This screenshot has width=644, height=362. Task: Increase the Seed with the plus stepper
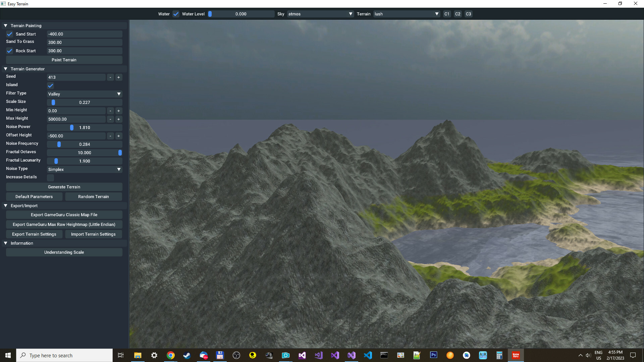(118, 77)
